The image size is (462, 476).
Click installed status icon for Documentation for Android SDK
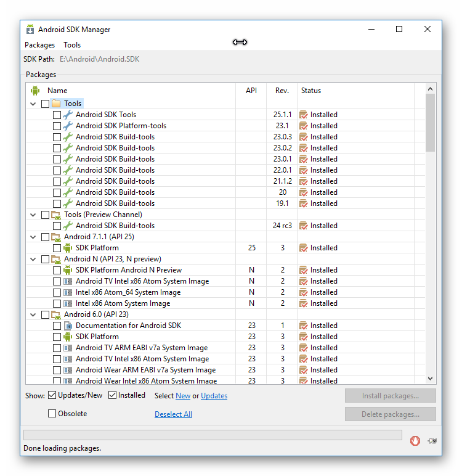(x=303, y=326)
